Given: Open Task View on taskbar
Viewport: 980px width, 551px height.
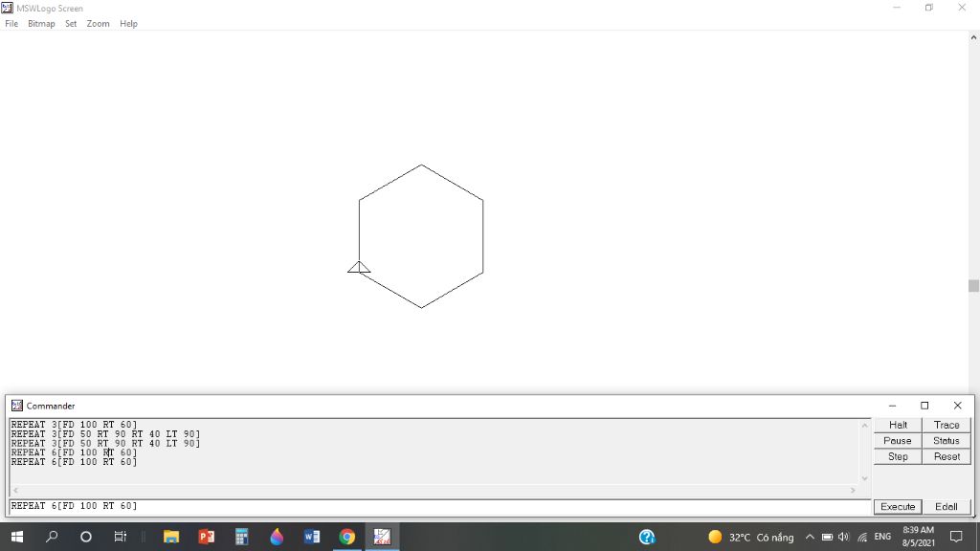Looking at the screenshot, I should [x=120, y=537].
